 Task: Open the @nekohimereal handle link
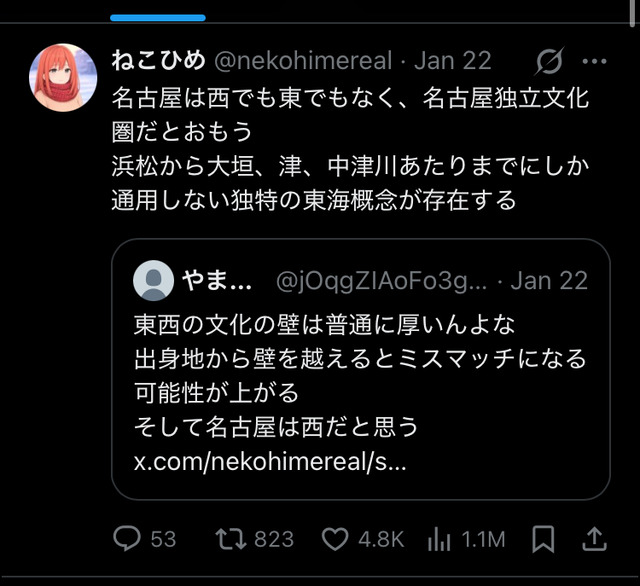303,61
